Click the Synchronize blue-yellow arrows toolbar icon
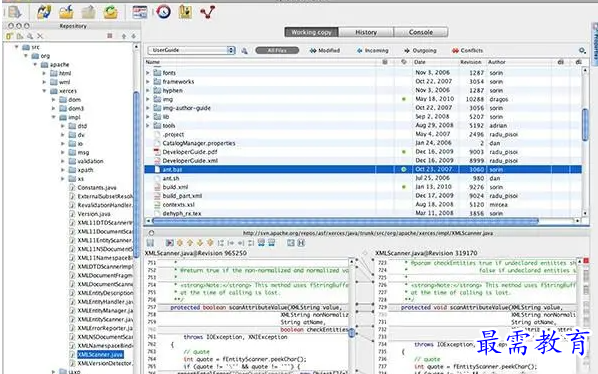Image resolution: width=598 pixels, height=374 pixels. tap(44, 12)
